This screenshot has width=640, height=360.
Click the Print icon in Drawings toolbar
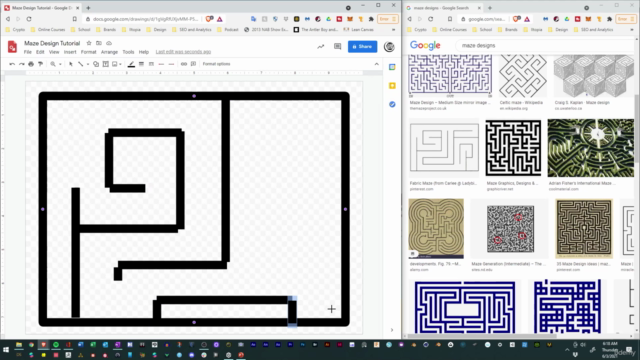click(31, 64)
